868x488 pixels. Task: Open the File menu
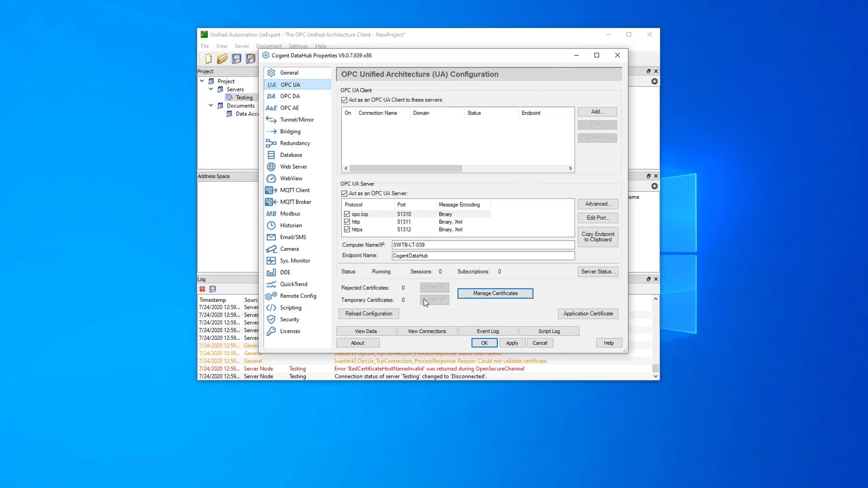205,46
